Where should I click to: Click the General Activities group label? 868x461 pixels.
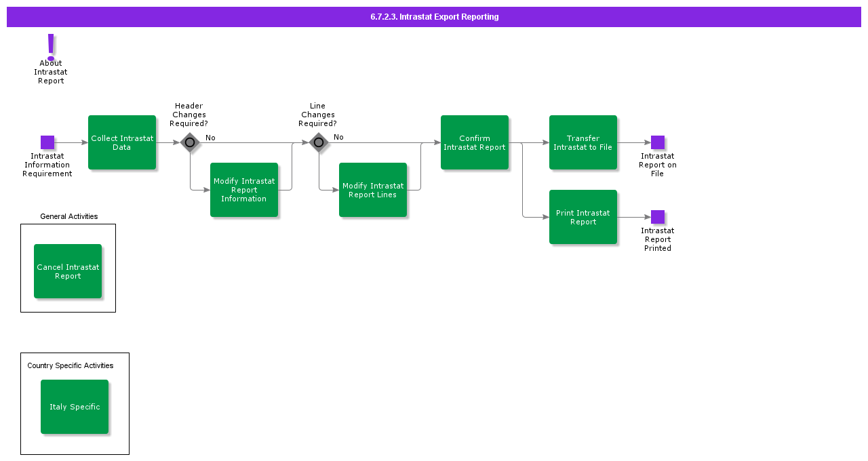(69, 216)
